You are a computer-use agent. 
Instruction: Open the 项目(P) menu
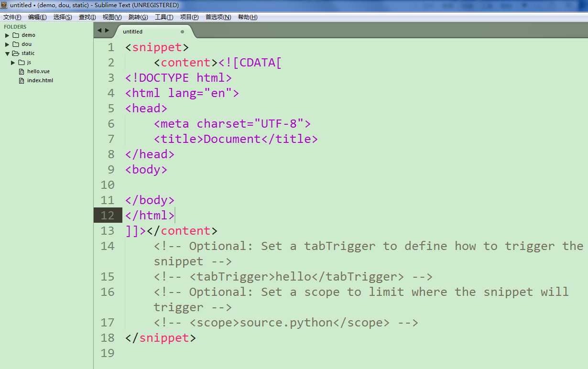click(x=189, y=17)
